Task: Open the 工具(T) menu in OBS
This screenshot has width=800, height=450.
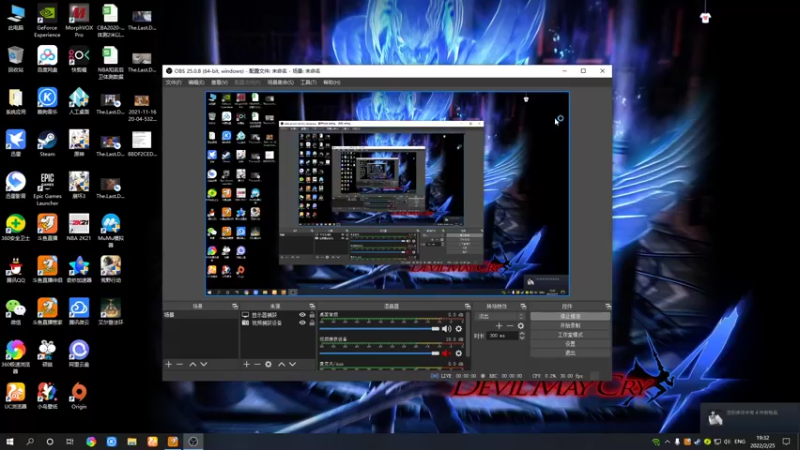Action: (308, 82)
